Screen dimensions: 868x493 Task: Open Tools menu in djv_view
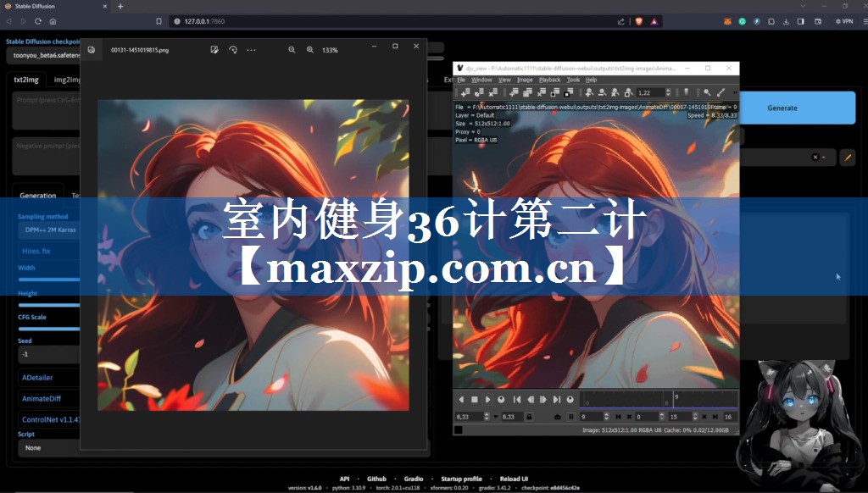tap(573, 80)
